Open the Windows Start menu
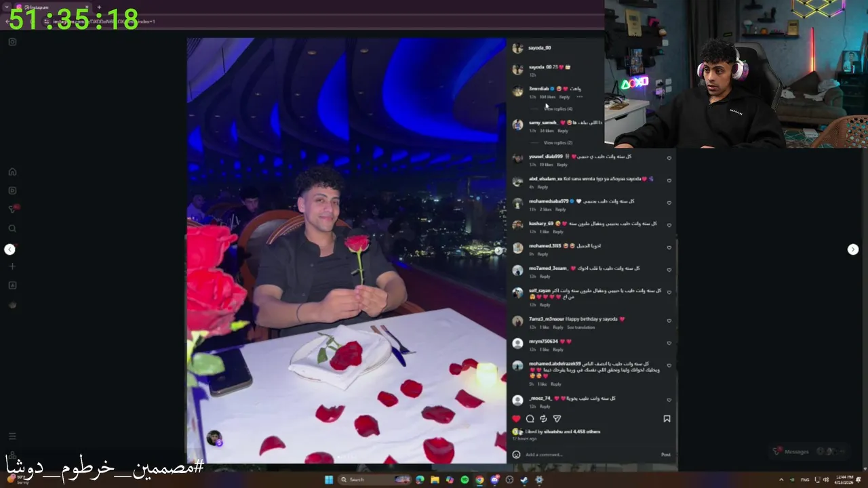 [x=329, y=480]
